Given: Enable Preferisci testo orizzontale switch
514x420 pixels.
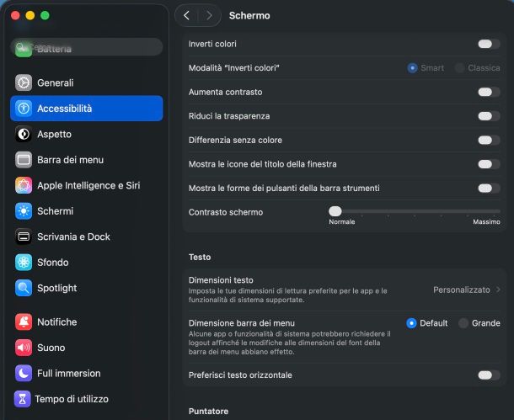Looking at the screenshot, I should coord(489,375).
